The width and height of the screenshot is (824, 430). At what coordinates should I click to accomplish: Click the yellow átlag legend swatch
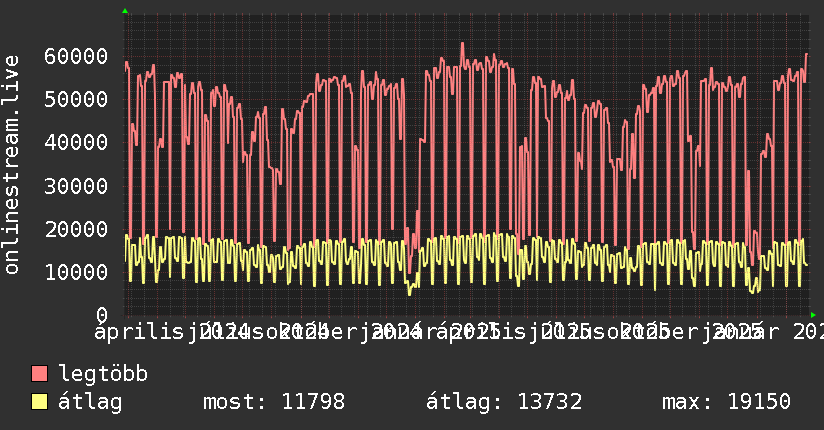[x=39, y=401]
